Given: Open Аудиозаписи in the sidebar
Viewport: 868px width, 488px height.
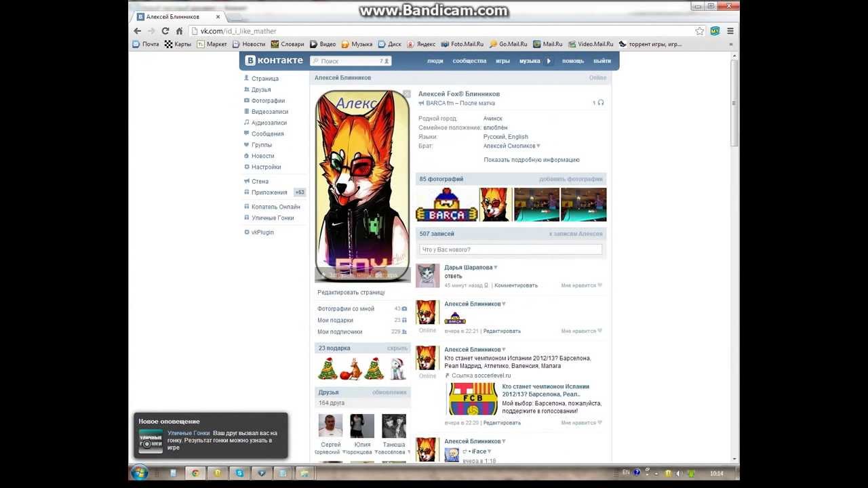Looking at the screenshot, I should tap(269, 123).
